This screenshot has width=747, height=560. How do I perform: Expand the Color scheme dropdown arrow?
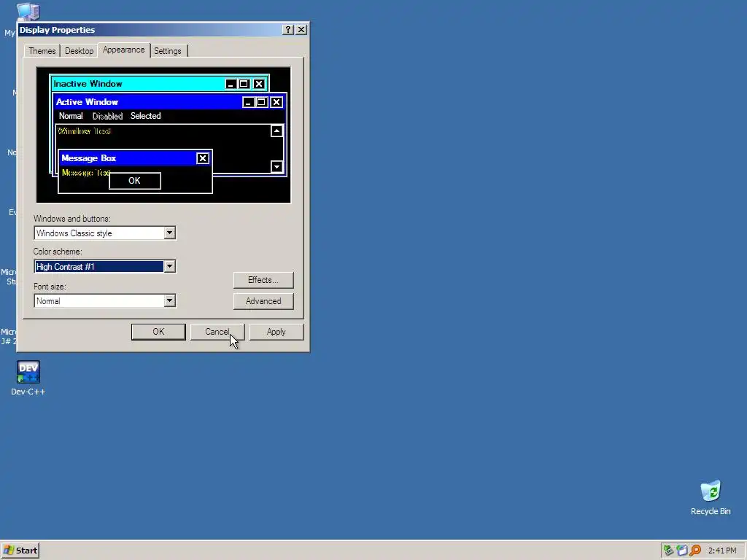click(169, 267)
